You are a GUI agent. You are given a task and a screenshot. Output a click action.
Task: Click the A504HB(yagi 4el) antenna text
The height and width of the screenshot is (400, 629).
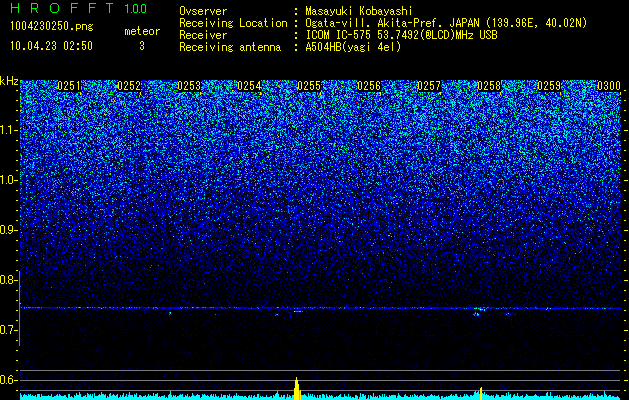coord(353,47)
